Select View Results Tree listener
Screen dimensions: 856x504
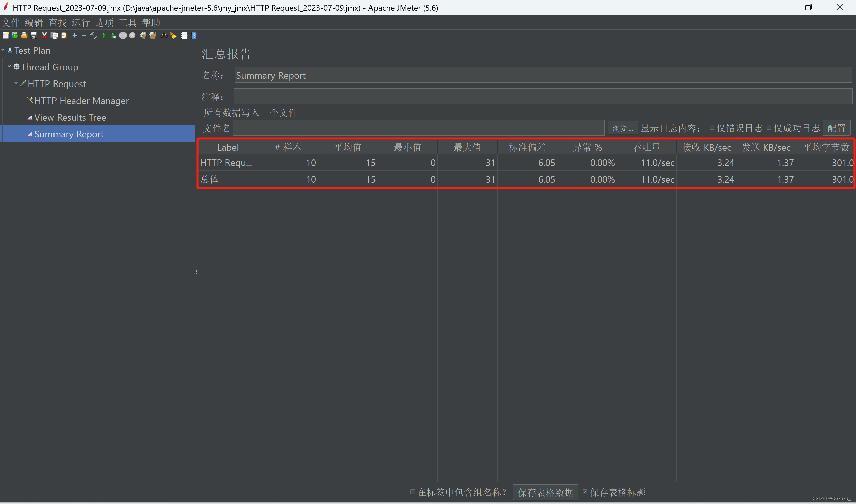[x=70, y=117]
